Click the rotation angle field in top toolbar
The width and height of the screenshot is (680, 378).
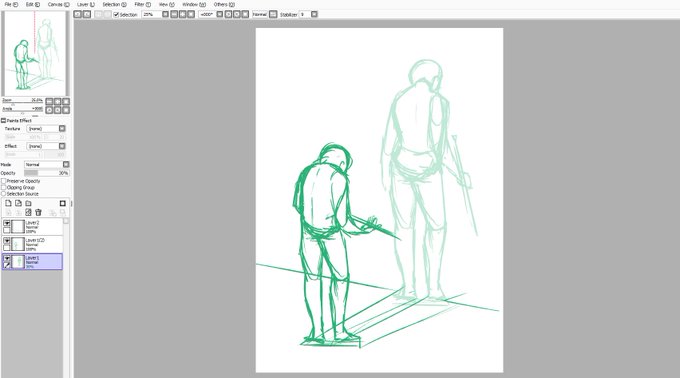point(207,14)
